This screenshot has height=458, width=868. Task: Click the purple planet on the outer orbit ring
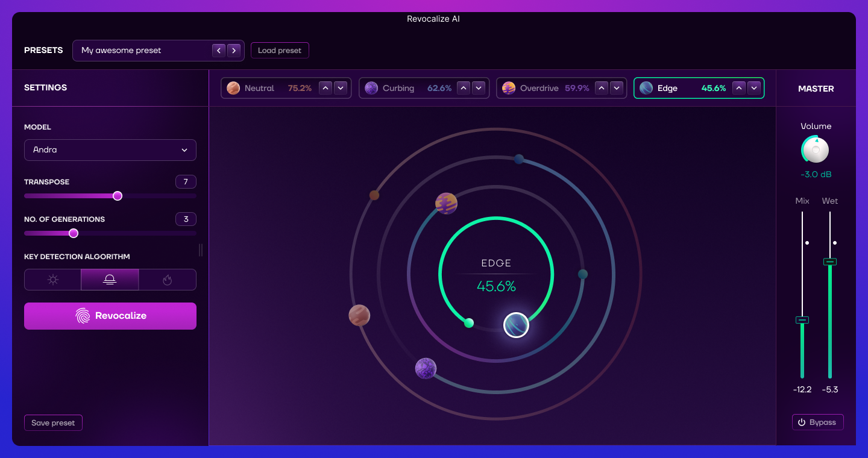[x=426, y=368]
